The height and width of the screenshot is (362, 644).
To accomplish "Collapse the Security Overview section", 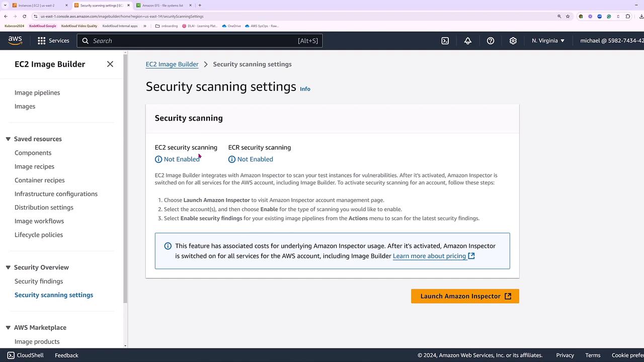I will [8, 267].
